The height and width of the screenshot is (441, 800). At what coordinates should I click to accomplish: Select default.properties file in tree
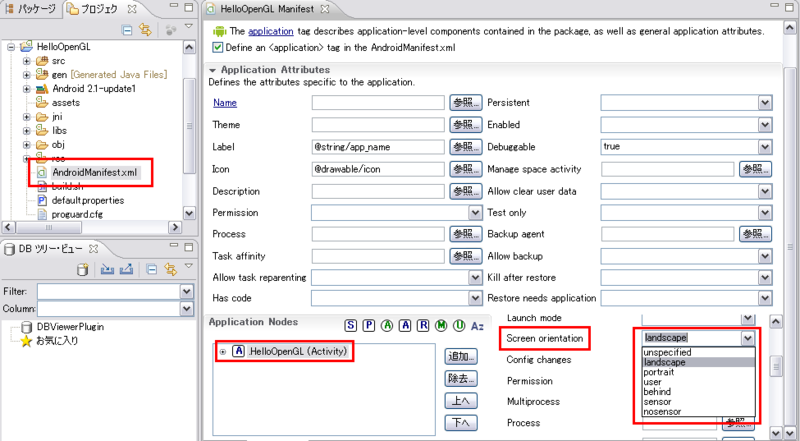pyautogui.click(x=88, y=201)
